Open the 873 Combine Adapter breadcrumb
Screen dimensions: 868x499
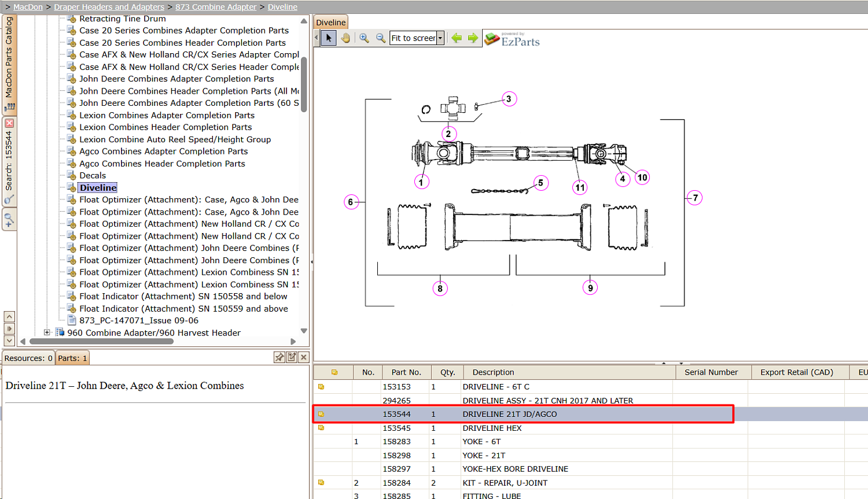pyautogui.click(x=216, y=7)
